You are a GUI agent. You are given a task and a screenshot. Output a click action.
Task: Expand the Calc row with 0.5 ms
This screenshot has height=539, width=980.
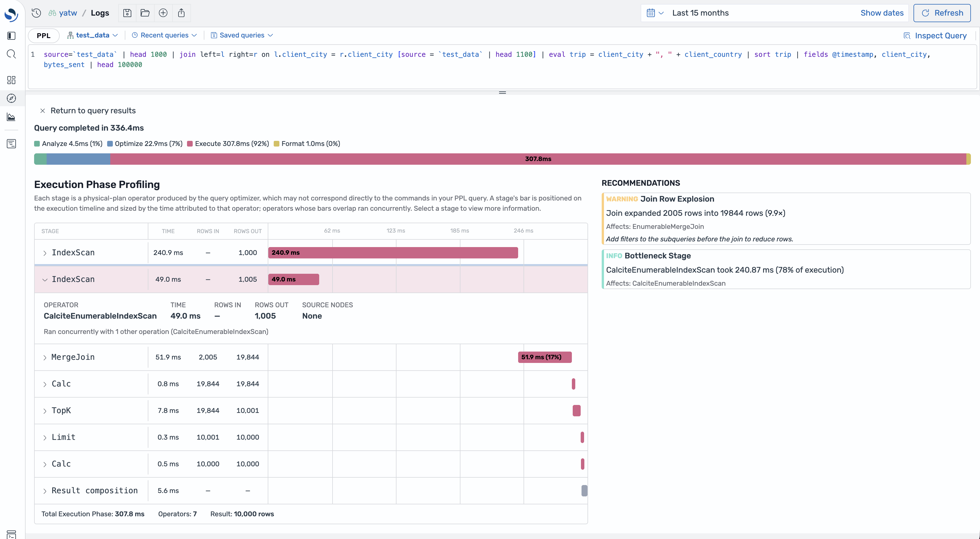point(45,464)
